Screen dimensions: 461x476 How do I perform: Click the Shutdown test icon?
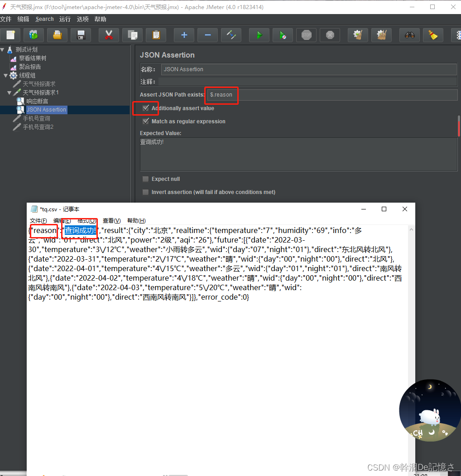click(330, 35)
